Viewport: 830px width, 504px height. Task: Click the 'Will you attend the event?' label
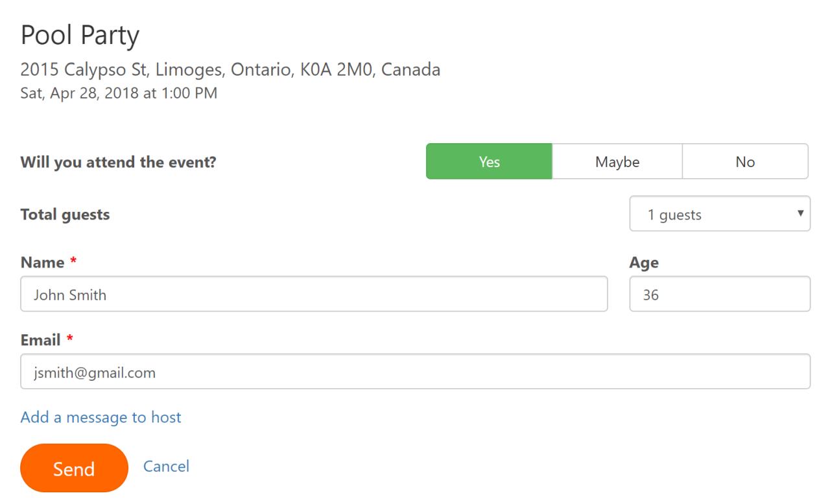(118, 162)
